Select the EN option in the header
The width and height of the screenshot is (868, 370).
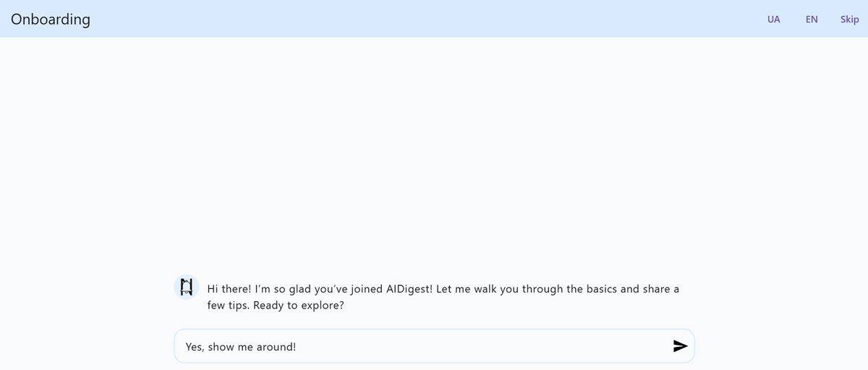tap(812, 20)
